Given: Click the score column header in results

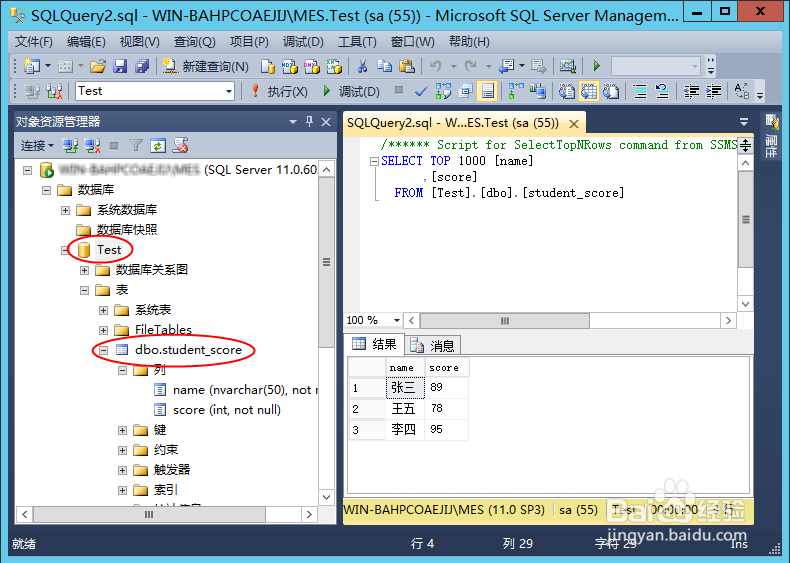Looking at the screenshot, I should [447, 367].
